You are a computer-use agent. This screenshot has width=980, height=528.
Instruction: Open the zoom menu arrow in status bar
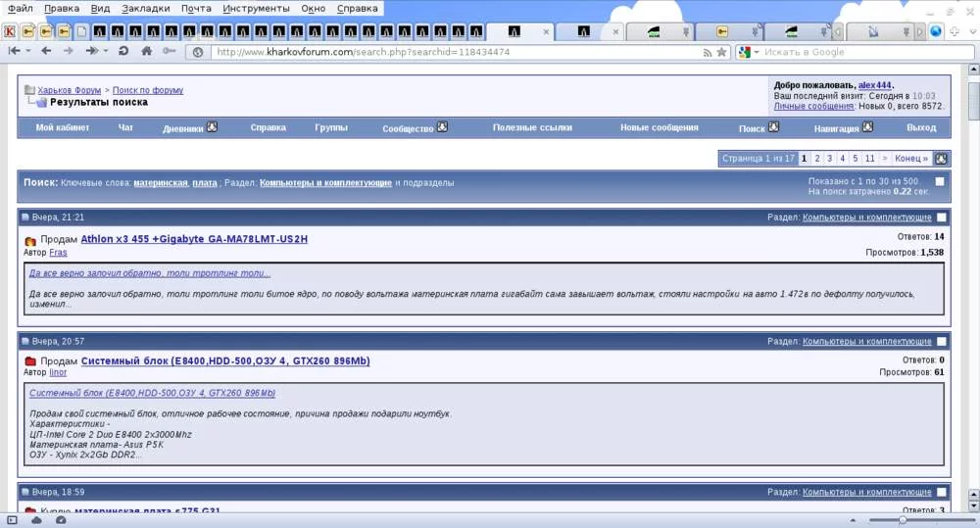[854, 520]
